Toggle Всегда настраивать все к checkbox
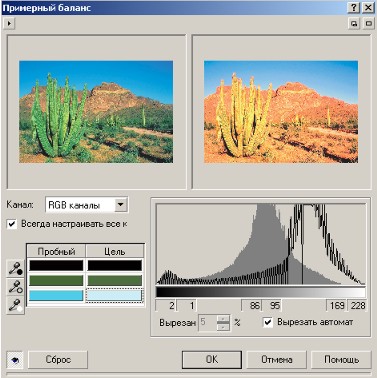 pos(12,224)
